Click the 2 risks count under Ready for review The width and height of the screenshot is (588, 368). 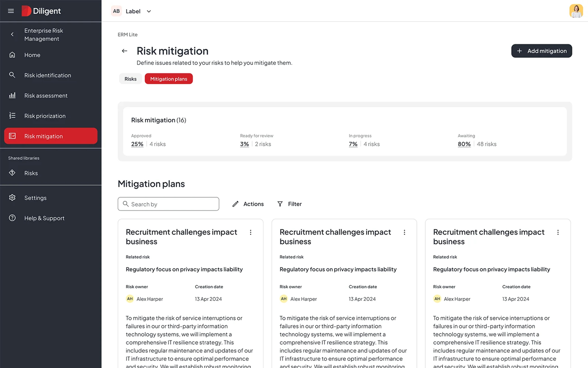pyautogui.click(x=263, y=144)
